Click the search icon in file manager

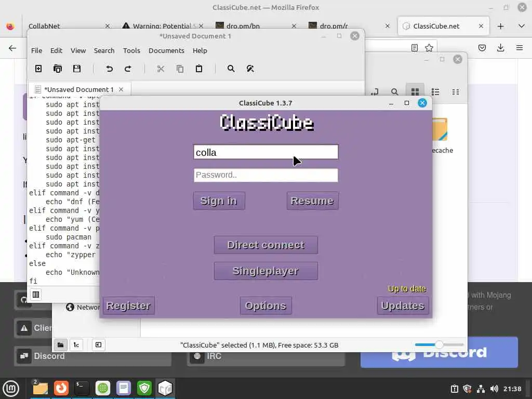coord(395,92)
